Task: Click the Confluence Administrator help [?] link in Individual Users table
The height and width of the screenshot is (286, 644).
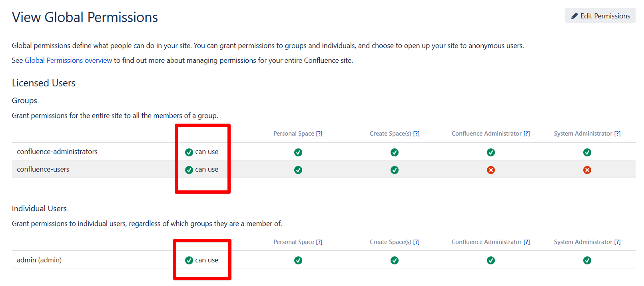Action: point(526,242)
